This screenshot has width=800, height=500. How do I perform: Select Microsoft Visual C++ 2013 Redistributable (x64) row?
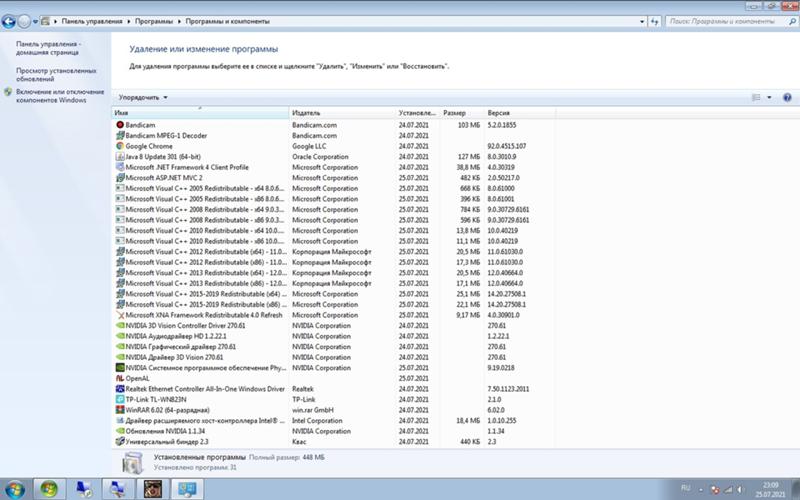[x=333, y=273]
